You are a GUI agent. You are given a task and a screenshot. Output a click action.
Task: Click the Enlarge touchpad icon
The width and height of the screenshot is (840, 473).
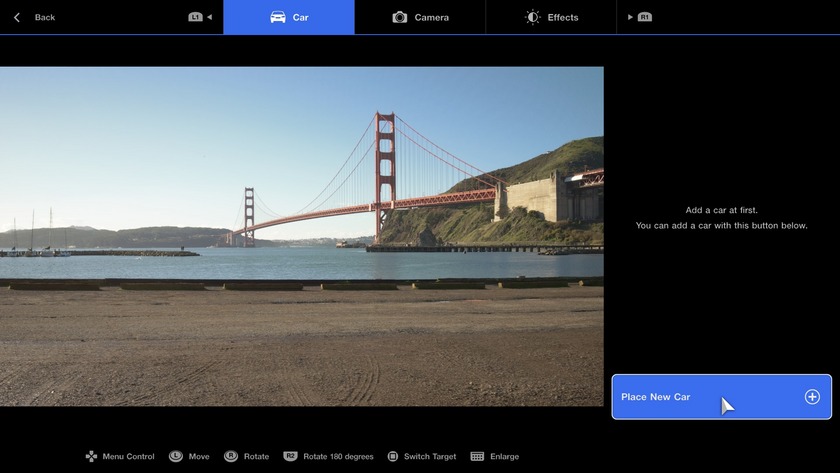[x=477, y=456]
